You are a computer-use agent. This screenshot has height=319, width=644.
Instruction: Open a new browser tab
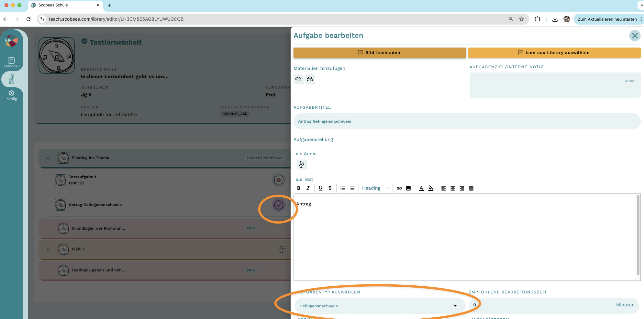110,5
